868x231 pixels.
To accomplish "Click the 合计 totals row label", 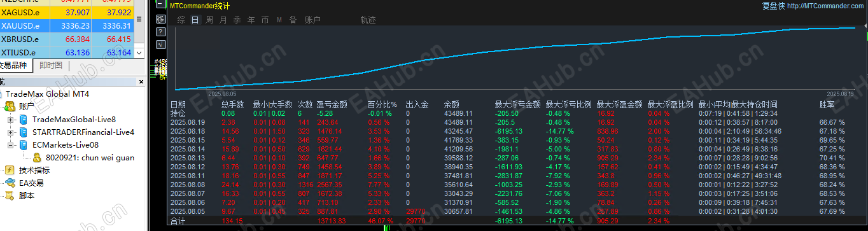I will (178, 221).
